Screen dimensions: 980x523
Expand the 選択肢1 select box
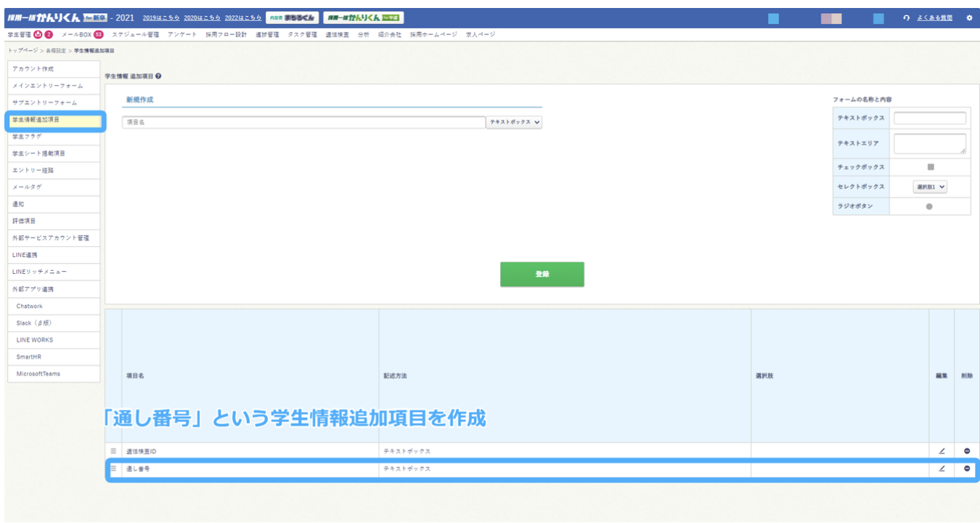[x=930, y=187]
